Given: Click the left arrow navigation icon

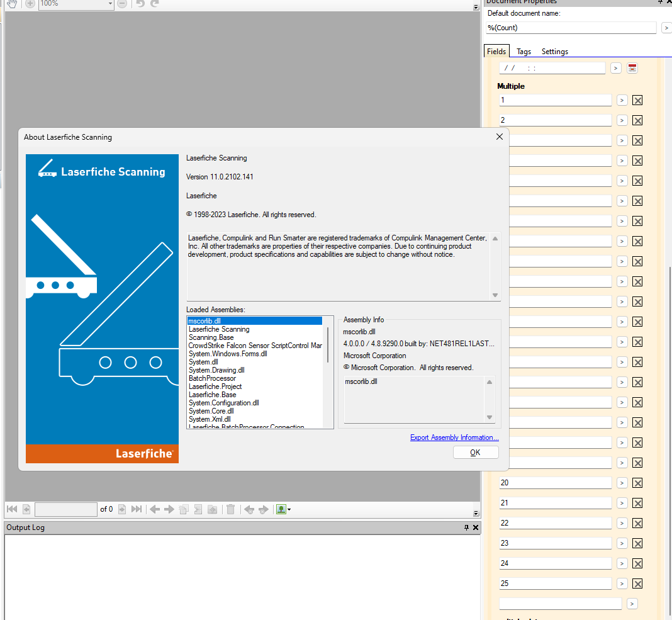Looking at the screenshot, I should click(x=155, y=509).
